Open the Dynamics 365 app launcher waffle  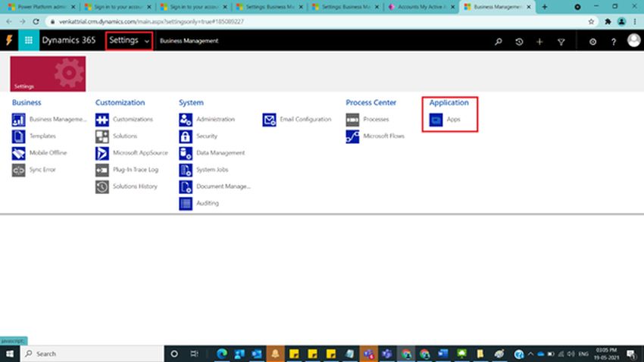29,41
